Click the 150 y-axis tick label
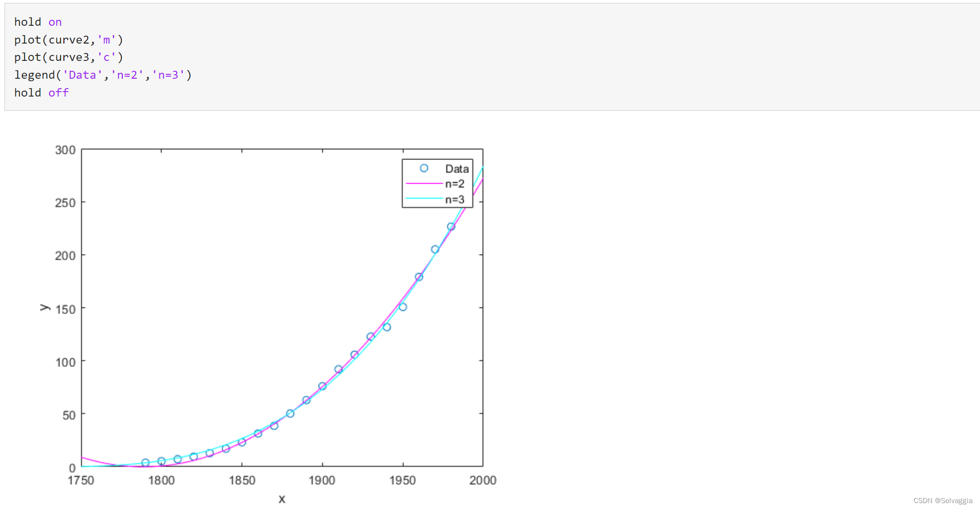This screenshot has width=980, height=509. pos(65,309)
